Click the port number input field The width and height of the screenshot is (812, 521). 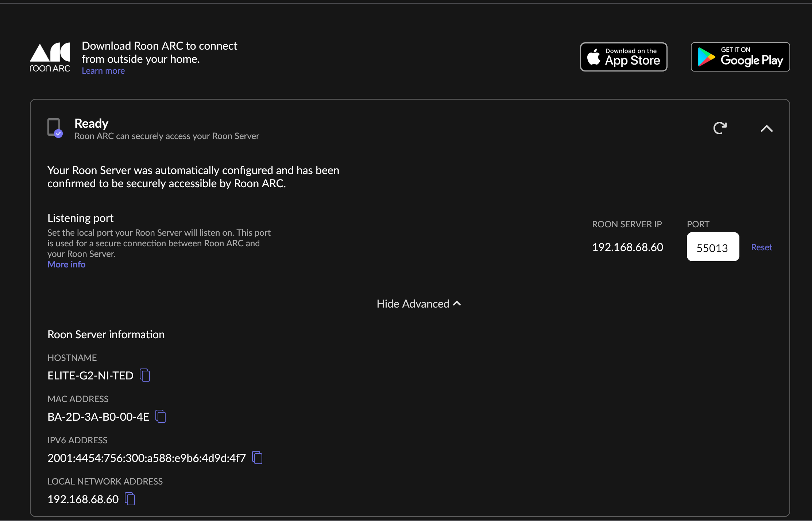[x=713, y=247]
